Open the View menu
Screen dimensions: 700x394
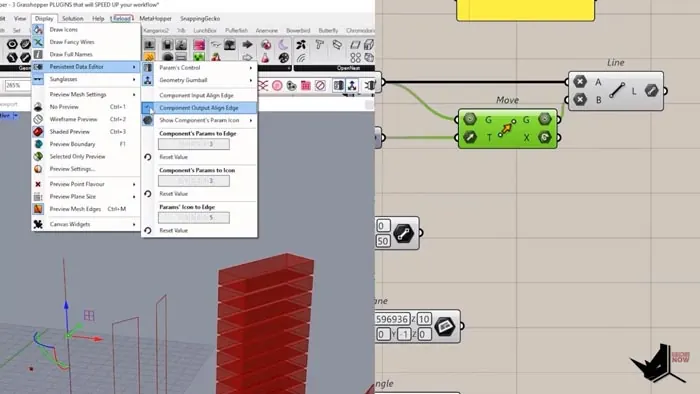pyautogui.click(x=20, y=18)
